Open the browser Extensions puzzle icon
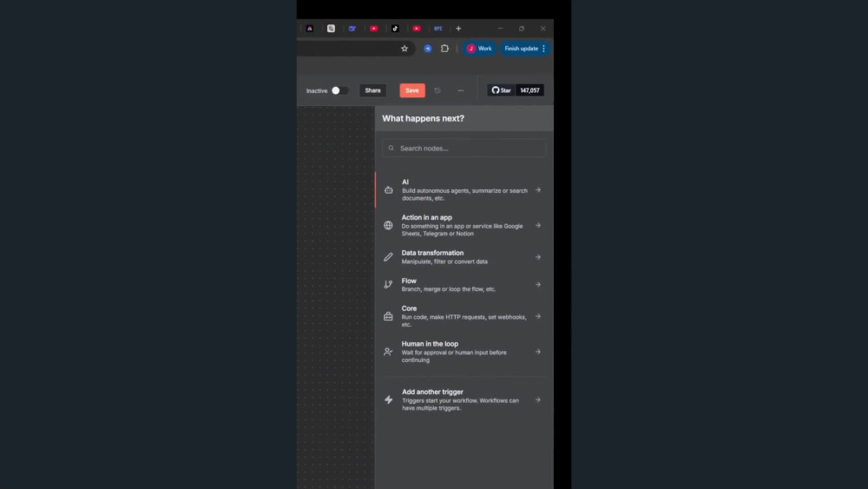Viewport: 868px width, 489px height. pos(444,49)
